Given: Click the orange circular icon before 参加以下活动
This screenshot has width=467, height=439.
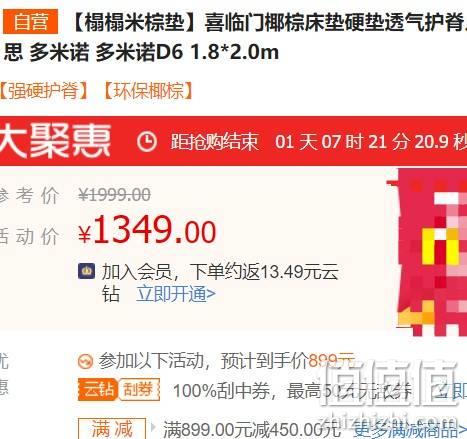Looking at the screenshot, I should coord(85,361).
